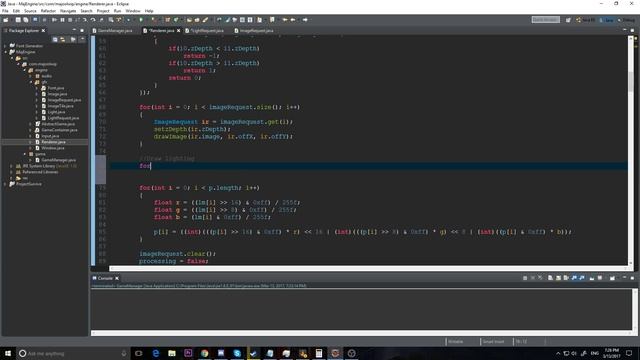Clear the Console with its toolbar icon

point(550,278)
